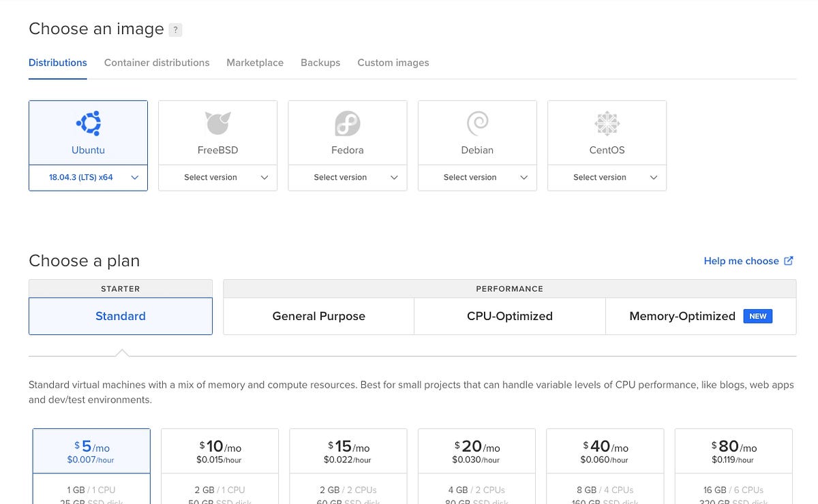The height and width of the screenshot is (504, 818).
Task: Open the help tooltip beside Choose an image
Action: pos(175,29)
